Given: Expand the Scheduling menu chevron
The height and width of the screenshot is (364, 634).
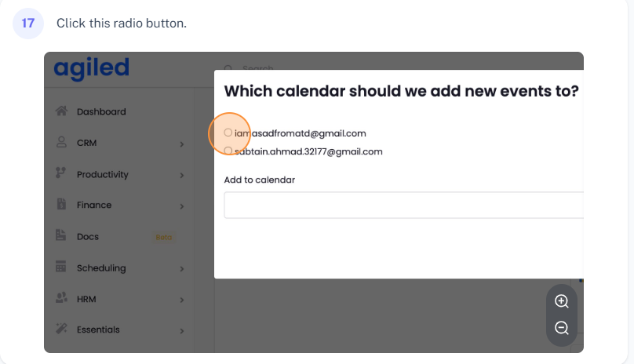Looking at the screenshot, I should 181,268.
